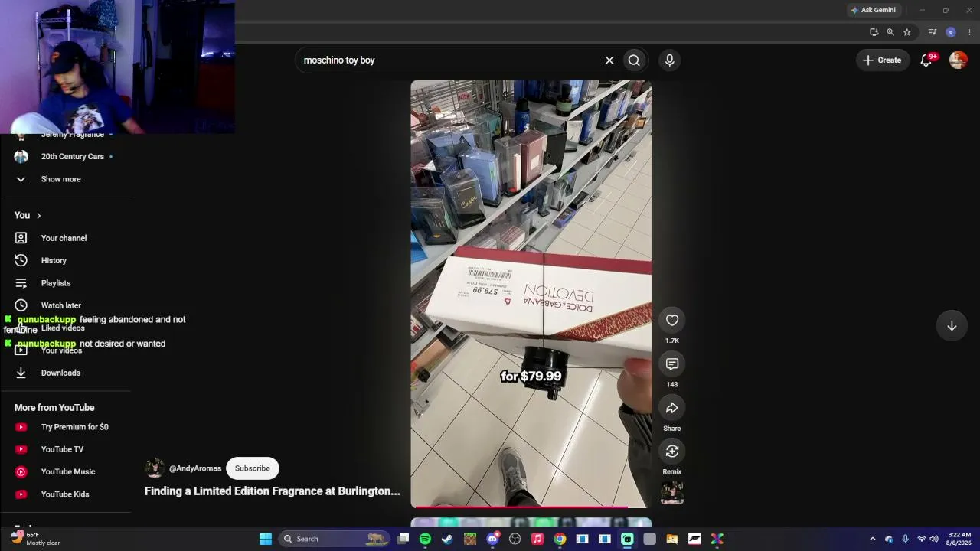
Task: Click the Create button
Action: (882, 60)
